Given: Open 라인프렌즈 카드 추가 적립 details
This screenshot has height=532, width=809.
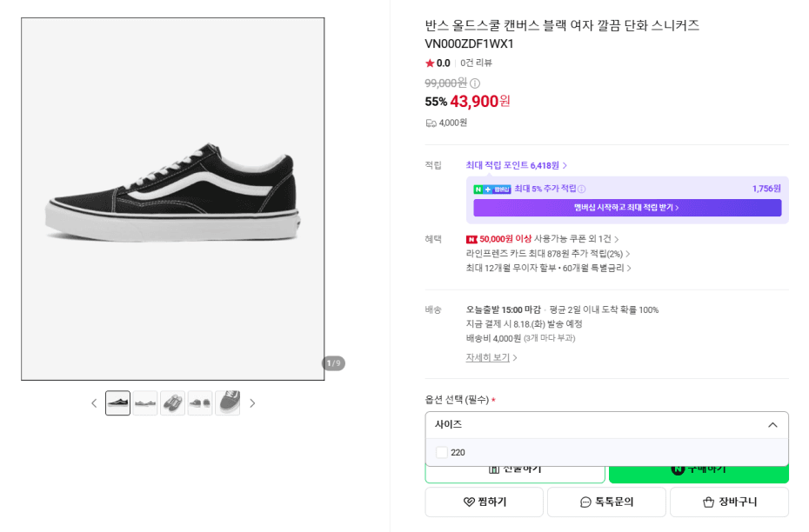Looking at the screenshot, I should pyautogui.click(x=548, y=254).
